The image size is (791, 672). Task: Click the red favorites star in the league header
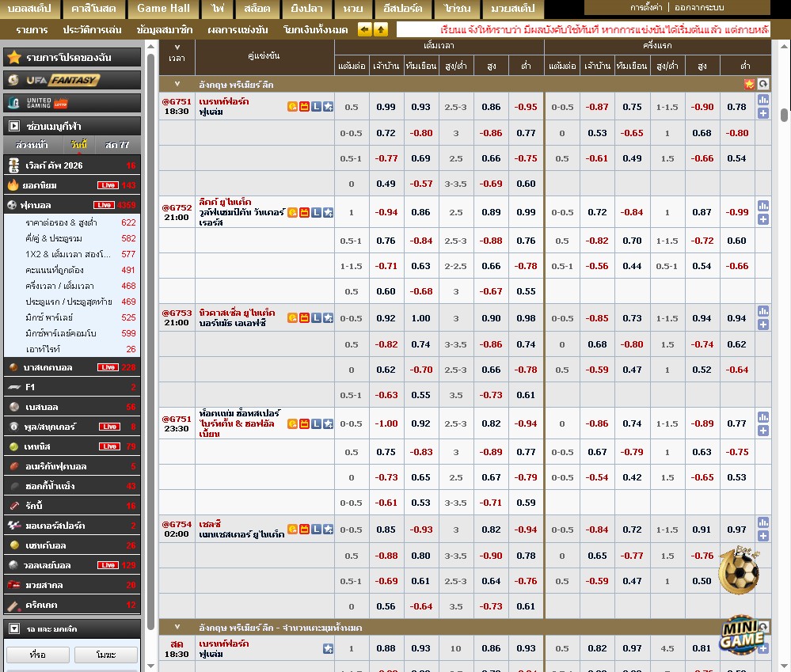coord(750,84)
